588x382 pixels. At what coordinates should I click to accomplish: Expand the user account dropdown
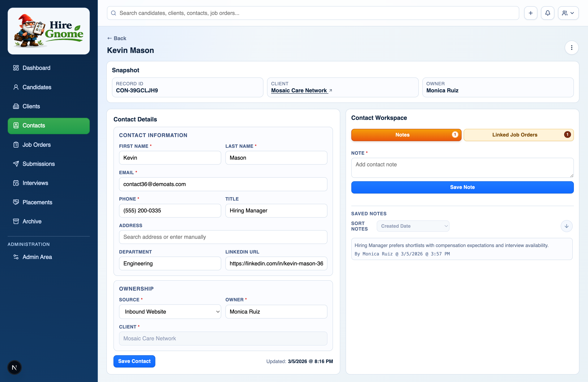pyautogui.click(x=568, y=13)
